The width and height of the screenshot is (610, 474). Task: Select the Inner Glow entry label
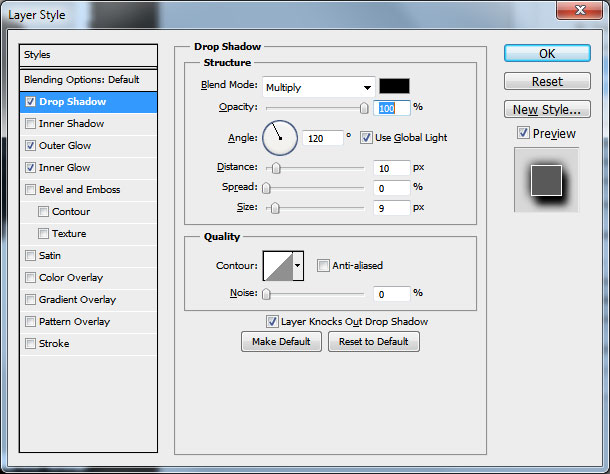pos(65,168)
